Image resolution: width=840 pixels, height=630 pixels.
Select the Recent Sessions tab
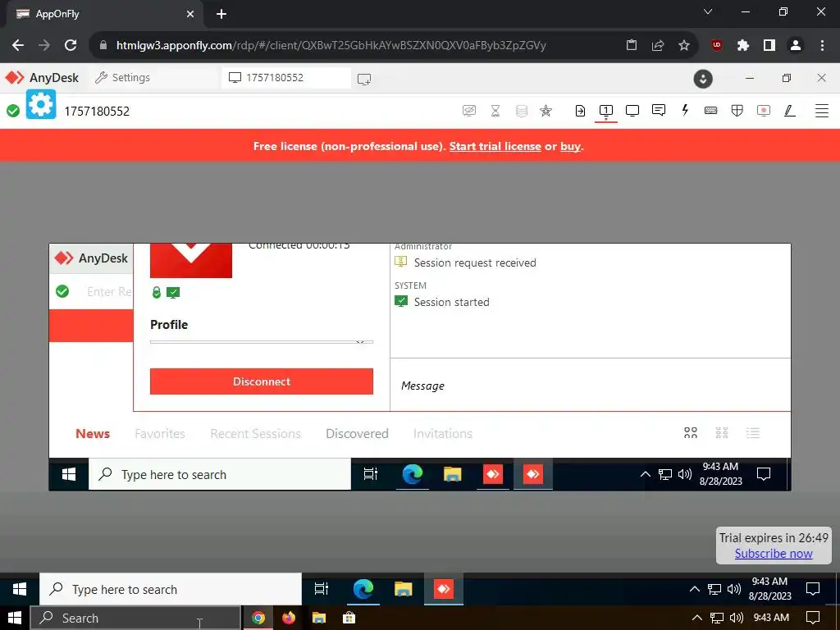pyautogui.click(x=256, y=433)
